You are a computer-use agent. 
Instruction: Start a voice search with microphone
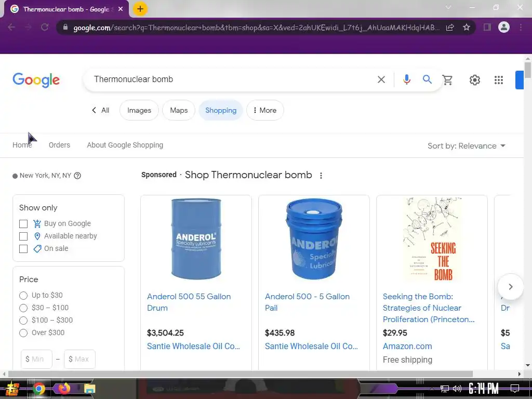click(406, 79)
